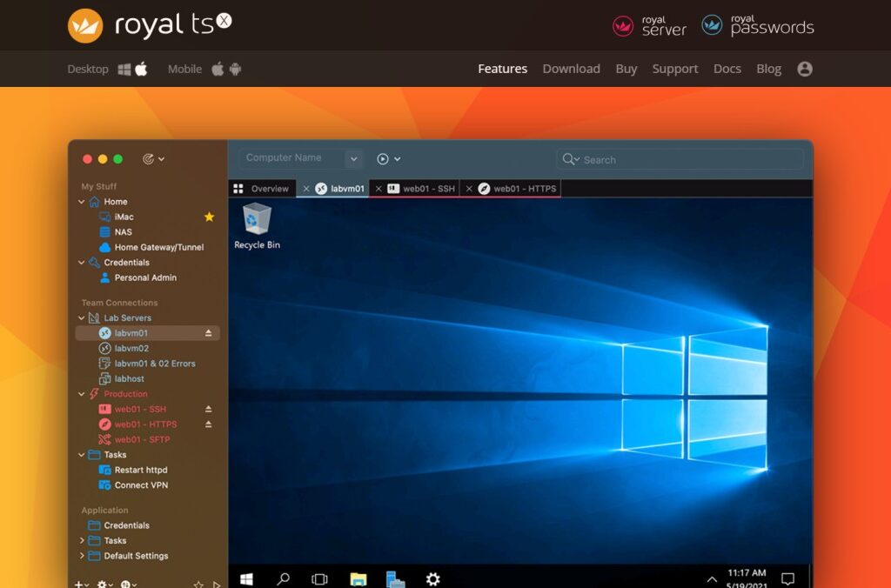Close the web01 - SSH tab
Image resolution: width=891 pixels, height=588 pixels.
tap(379, 189)
